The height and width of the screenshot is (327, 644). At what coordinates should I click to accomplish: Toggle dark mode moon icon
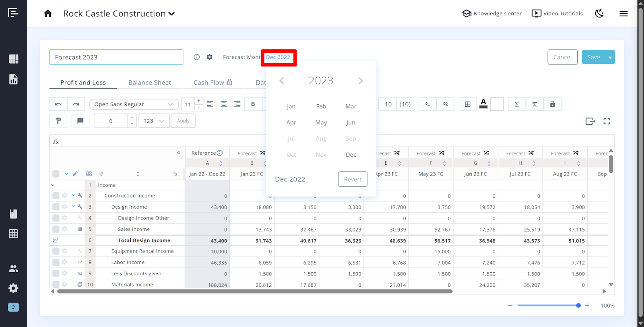[x=599, y=14]
